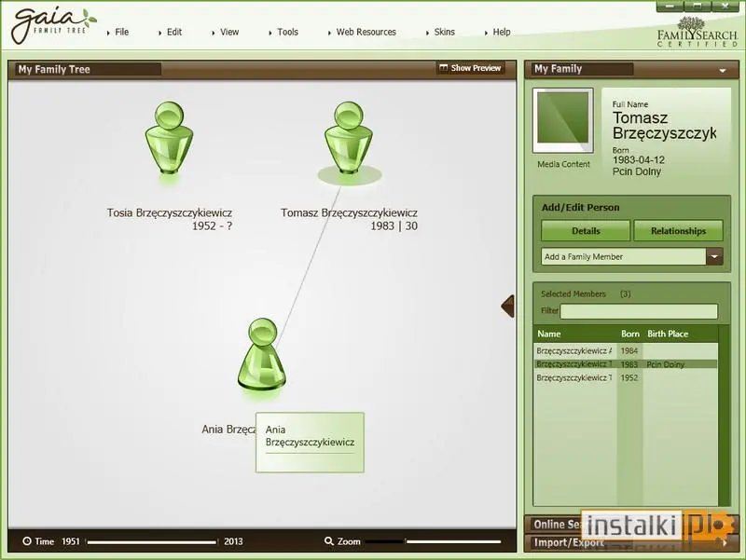
Task: Click the Time clock icon
Action: pyautogui.click(x=27, y=541)
